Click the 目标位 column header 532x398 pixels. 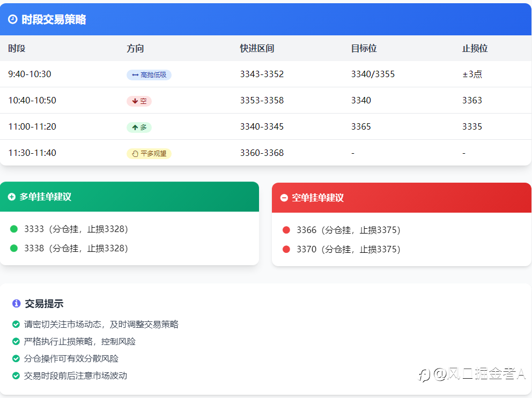(364, 49)
